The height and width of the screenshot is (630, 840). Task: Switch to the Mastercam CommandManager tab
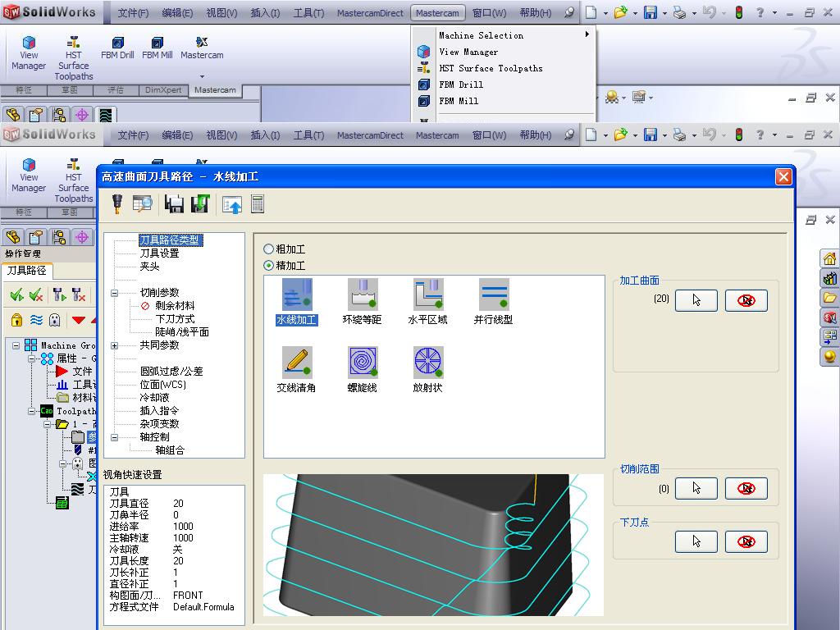click(x=215, y=90)
